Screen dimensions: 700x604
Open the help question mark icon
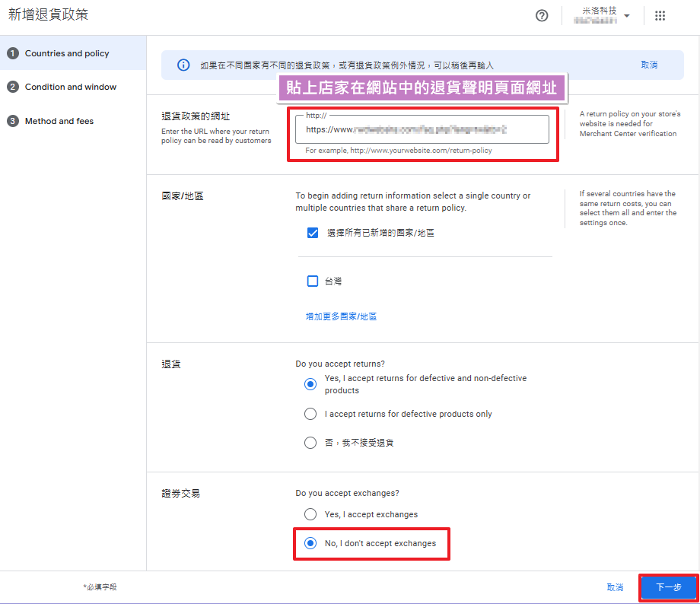542,16
